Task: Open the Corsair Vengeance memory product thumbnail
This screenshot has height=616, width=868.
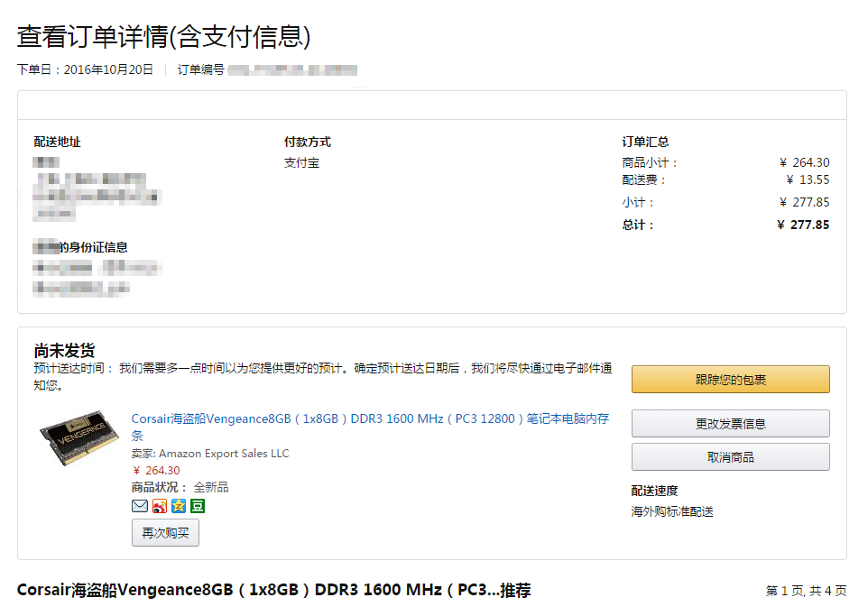Action: [x=79, y=437]
